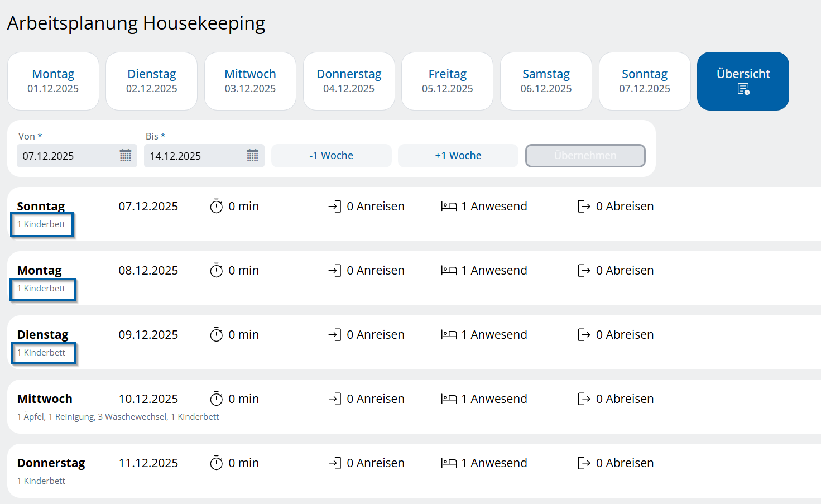821x504 pixels.
Task: Select the Freitag 05.12.2025 tab
Action: [447, 81]
